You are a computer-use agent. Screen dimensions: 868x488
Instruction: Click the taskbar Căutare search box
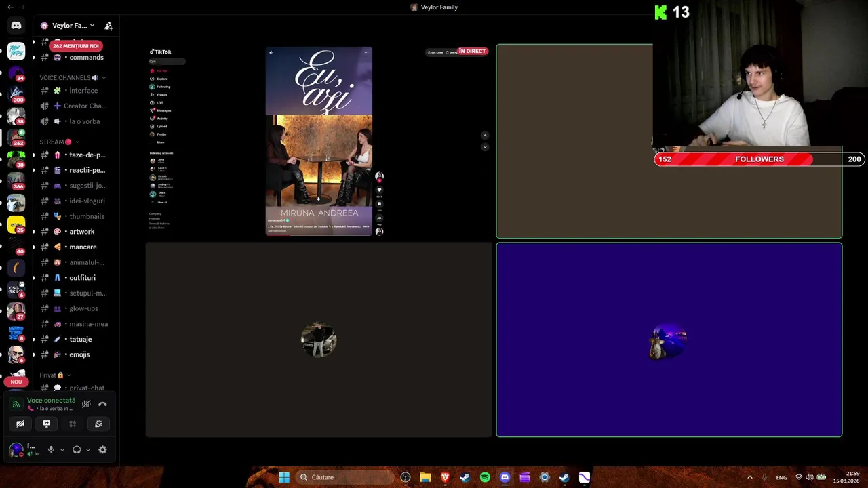point(344,477)
